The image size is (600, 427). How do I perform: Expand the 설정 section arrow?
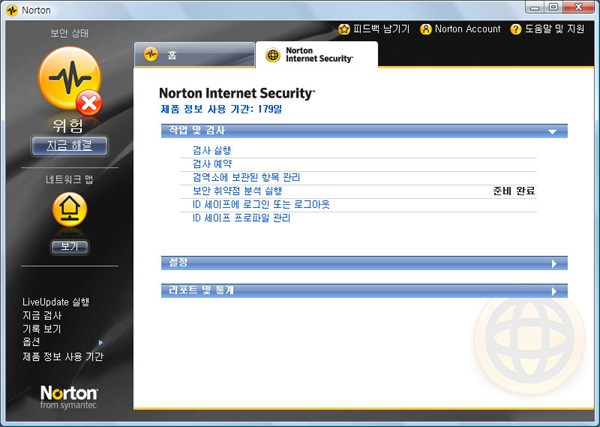554,264
